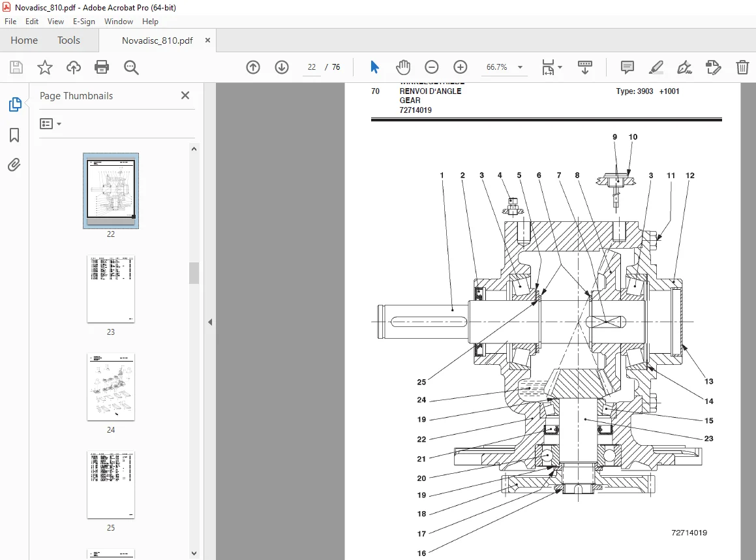
Task: Select page 25 thumbnail
Action: [x=111, y=485]
